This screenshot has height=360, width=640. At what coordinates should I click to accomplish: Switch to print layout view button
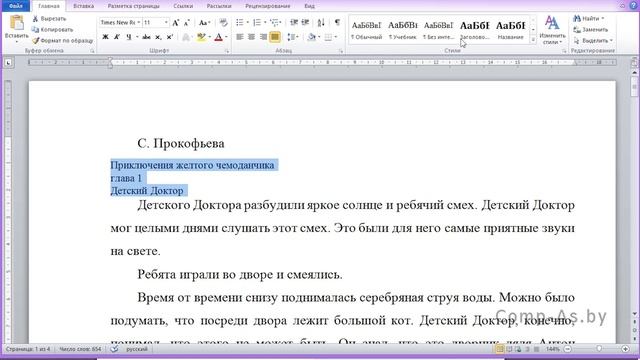(x=500, y=349)
